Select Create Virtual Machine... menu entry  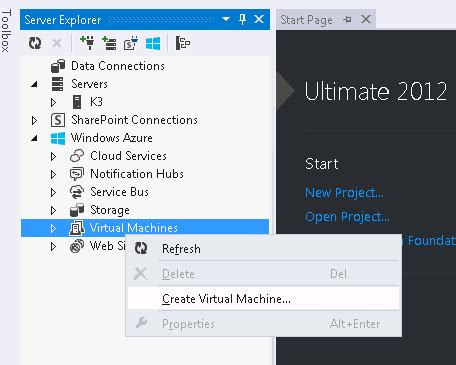tap(263, 299)
